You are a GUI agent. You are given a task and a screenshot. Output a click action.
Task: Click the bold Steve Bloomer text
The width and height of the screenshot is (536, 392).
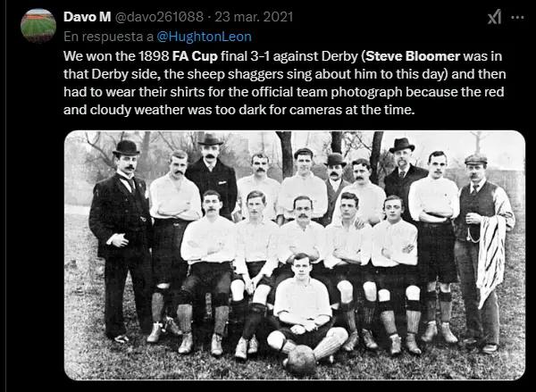[x=413, y=56]
